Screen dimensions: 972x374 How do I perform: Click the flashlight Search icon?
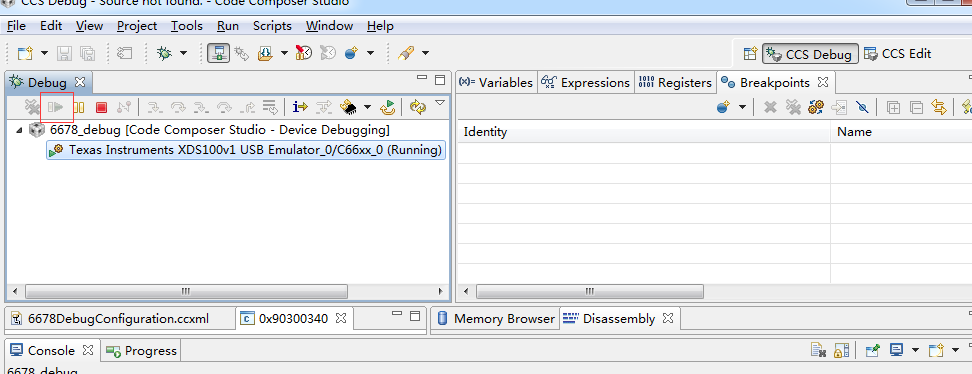click(x=405, y=53)
